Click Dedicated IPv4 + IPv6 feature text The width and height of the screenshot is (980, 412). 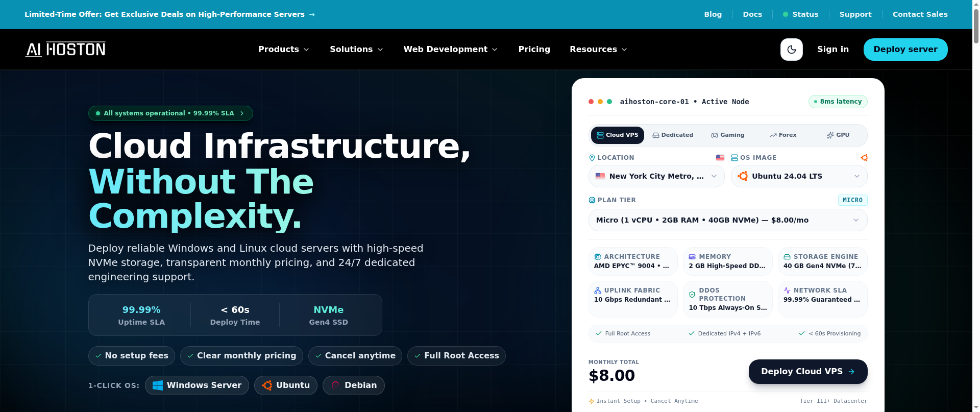729,333
